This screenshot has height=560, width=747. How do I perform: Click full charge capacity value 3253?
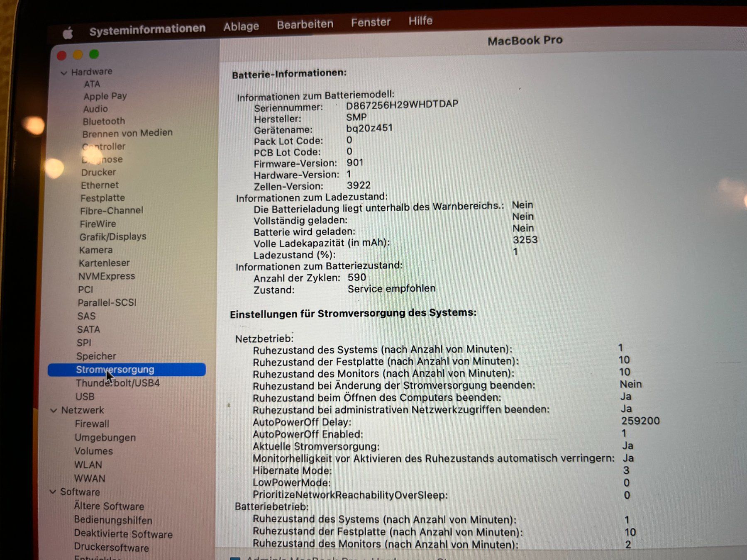click(x=525, y=240)
